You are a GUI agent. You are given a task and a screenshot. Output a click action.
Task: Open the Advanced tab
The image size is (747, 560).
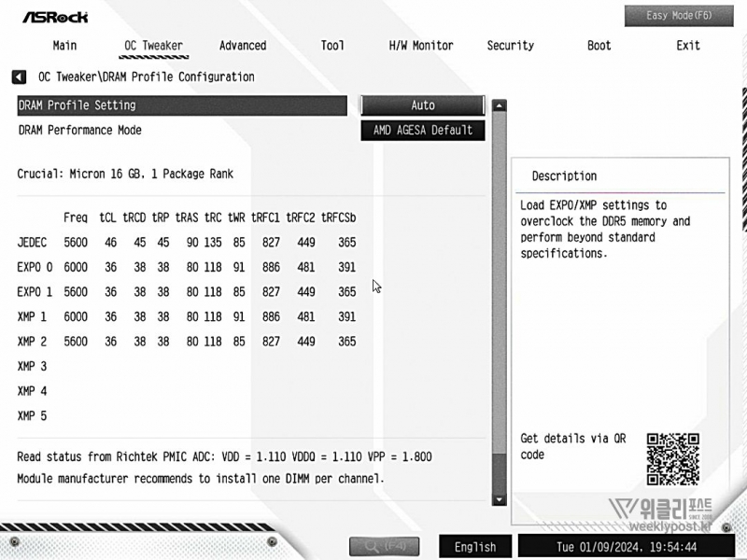[243, 46]
